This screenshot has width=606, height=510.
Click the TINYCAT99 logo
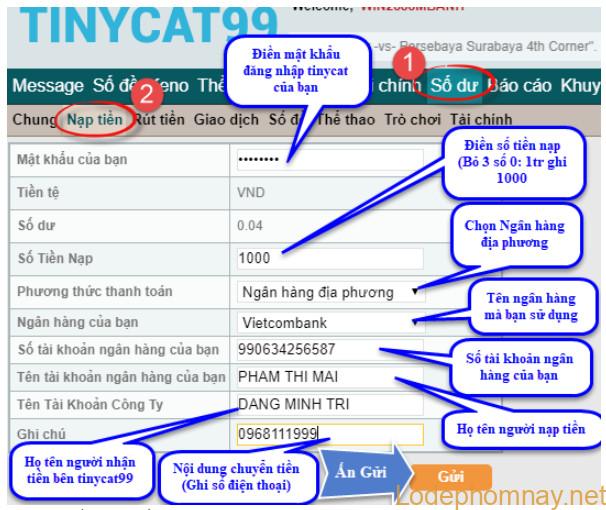[149, 24]
